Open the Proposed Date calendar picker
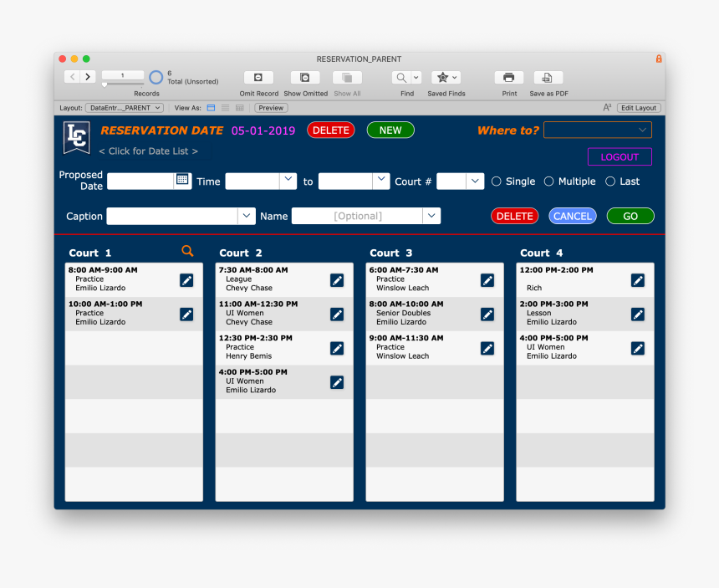Image resolution: width=719 pixels, height=588 pixels. 182,179
